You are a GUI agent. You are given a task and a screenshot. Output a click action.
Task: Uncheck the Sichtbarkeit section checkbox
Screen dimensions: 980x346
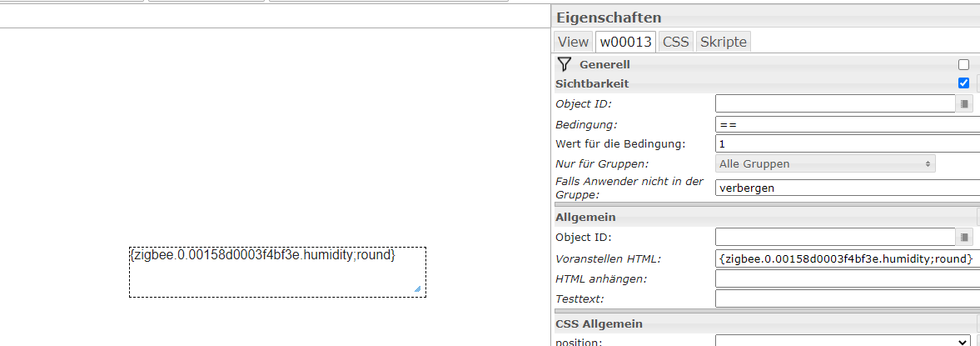tap(963, 83)
